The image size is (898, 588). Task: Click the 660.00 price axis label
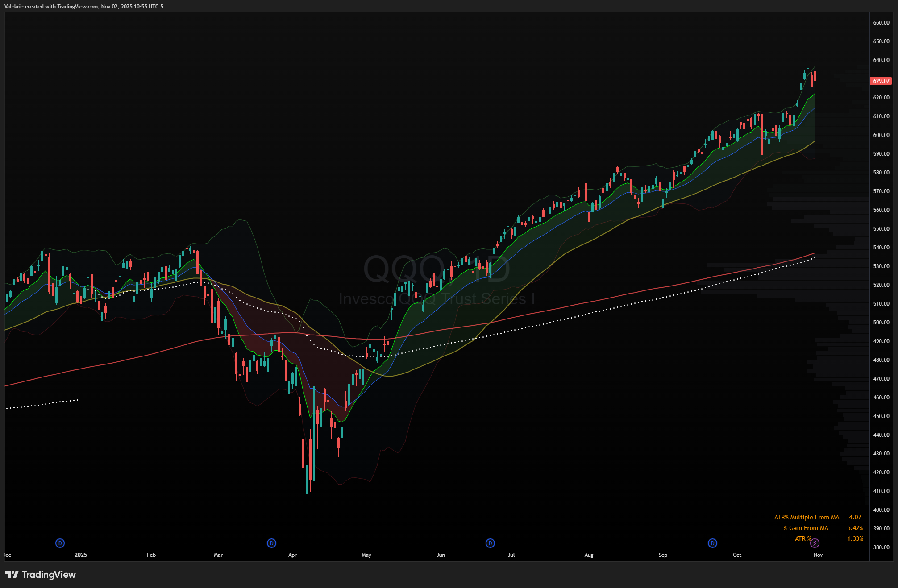coord(881,23)
